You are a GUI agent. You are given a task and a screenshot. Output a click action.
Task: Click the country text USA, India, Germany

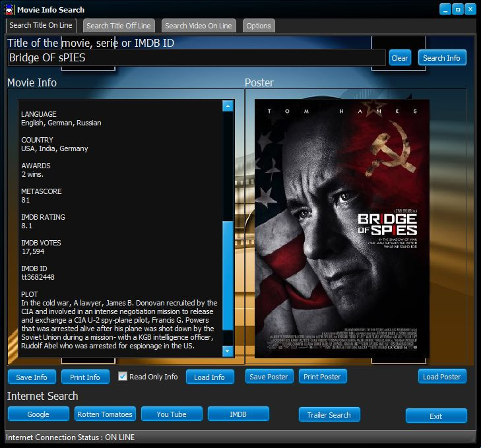click(55, 149)
